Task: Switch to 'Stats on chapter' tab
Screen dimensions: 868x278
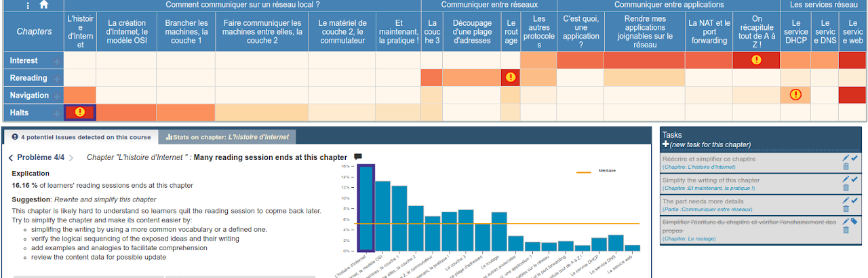Action: point(226,137)
